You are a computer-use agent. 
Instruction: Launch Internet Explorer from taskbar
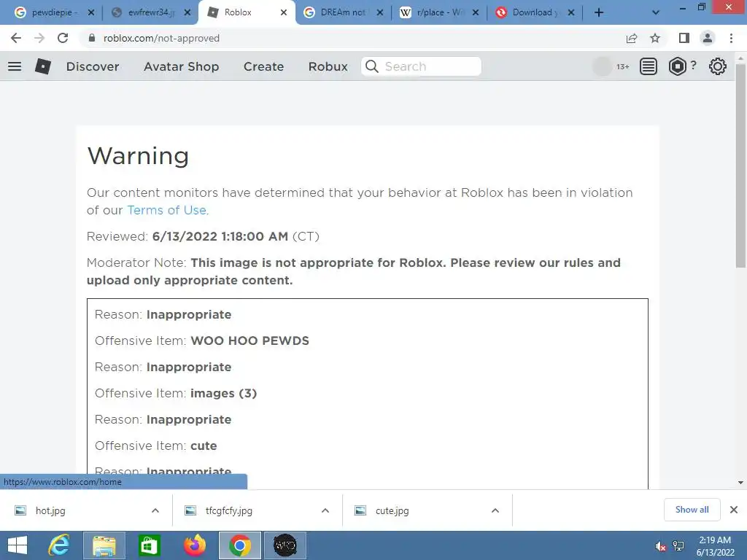click(x=59, y=545)
